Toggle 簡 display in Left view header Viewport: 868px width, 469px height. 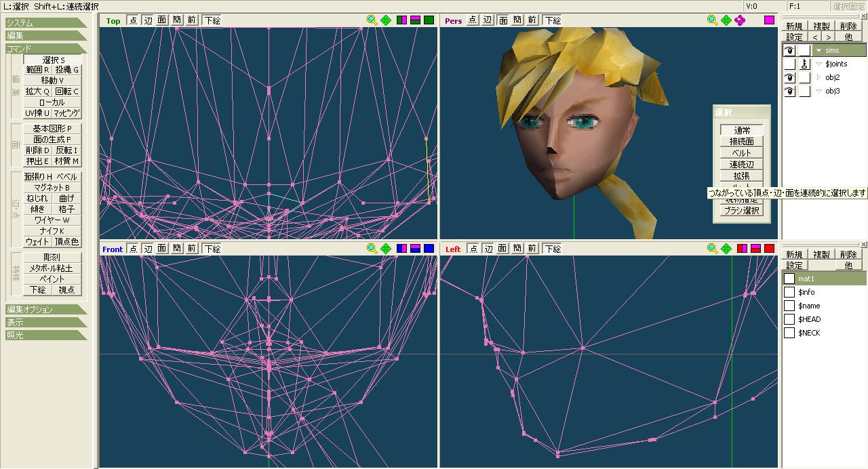click(517, 249)
